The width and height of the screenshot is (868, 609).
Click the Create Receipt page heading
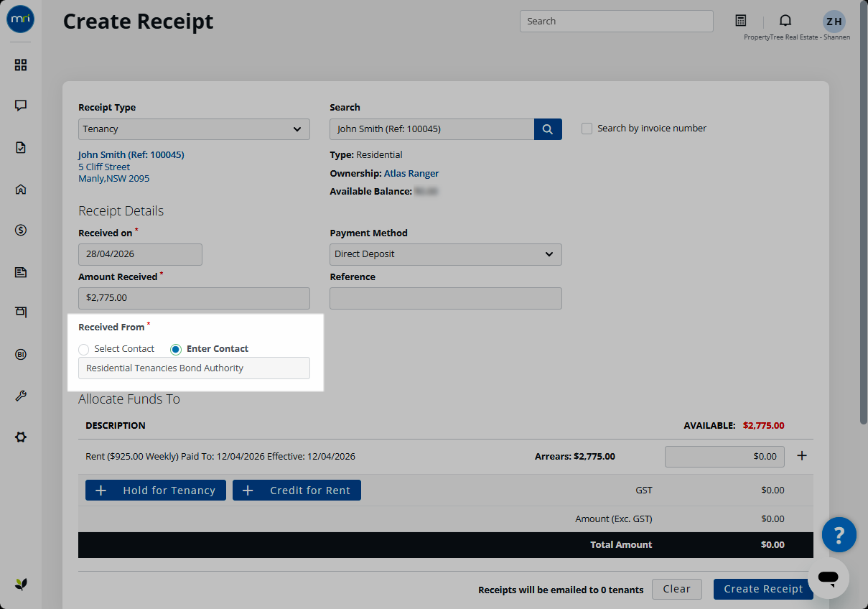coord(138,21)
